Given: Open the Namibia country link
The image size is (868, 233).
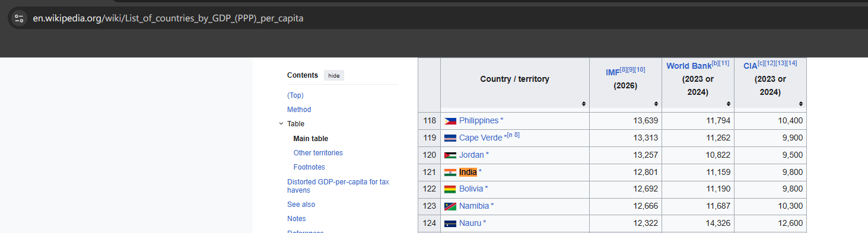Looking at the screenshot, I should click(x=474, y=206).
